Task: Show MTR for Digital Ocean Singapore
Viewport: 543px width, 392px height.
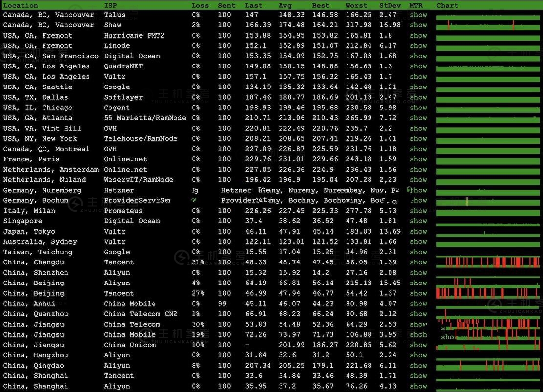Action: (418, 221)
